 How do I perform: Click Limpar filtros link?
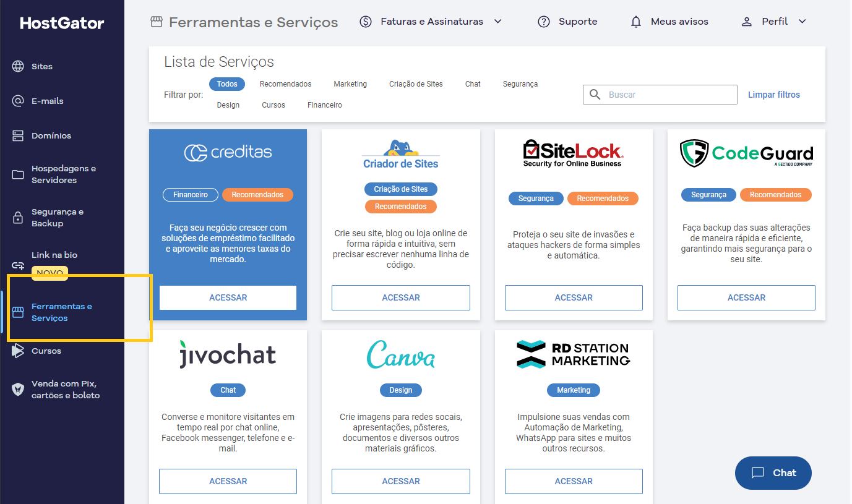[x=774, y=95]
